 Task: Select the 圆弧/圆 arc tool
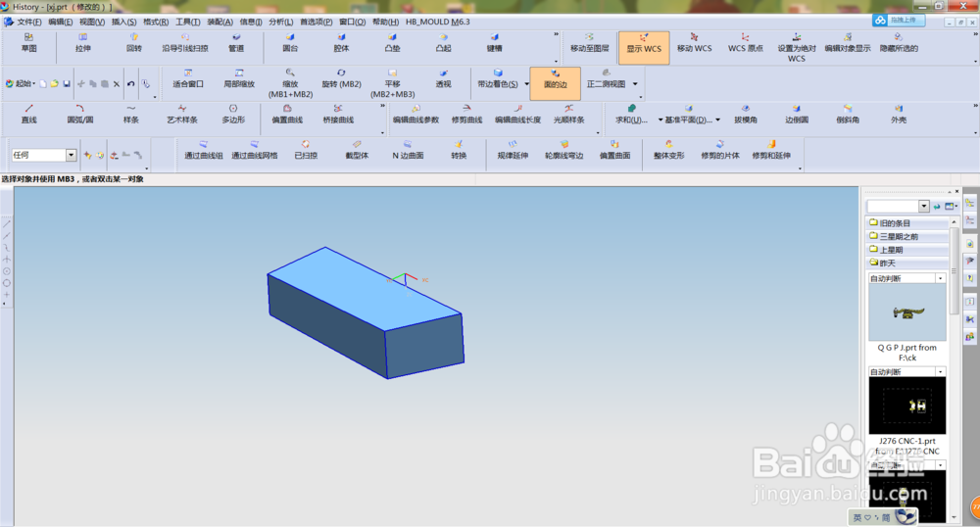coord(80,115)
